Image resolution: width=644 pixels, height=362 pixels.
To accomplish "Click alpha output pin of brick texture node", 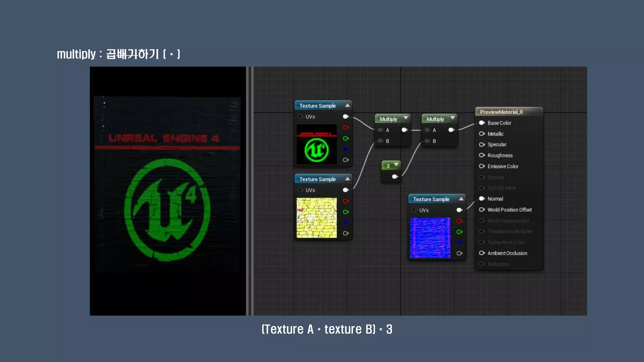I will click(346, 233).
